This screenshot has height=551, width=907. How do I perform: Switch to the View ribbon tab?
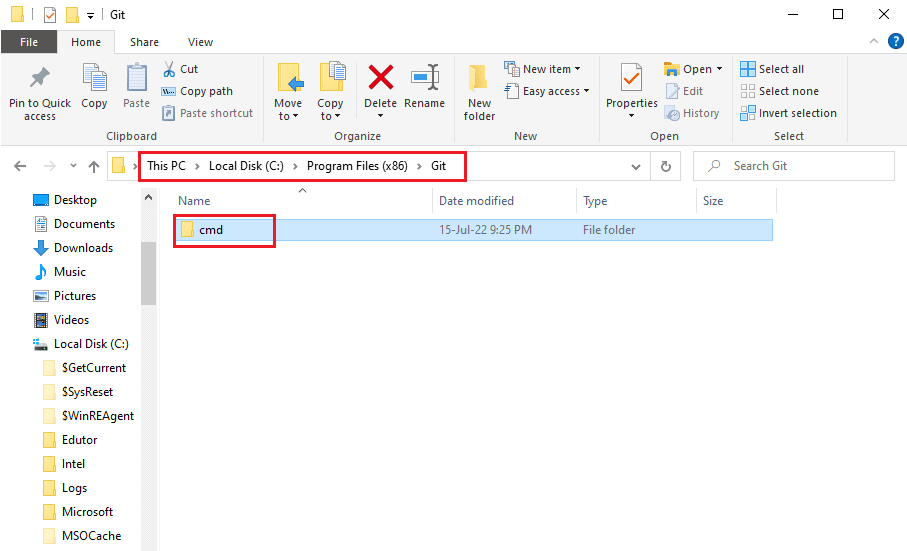point(200,42)
